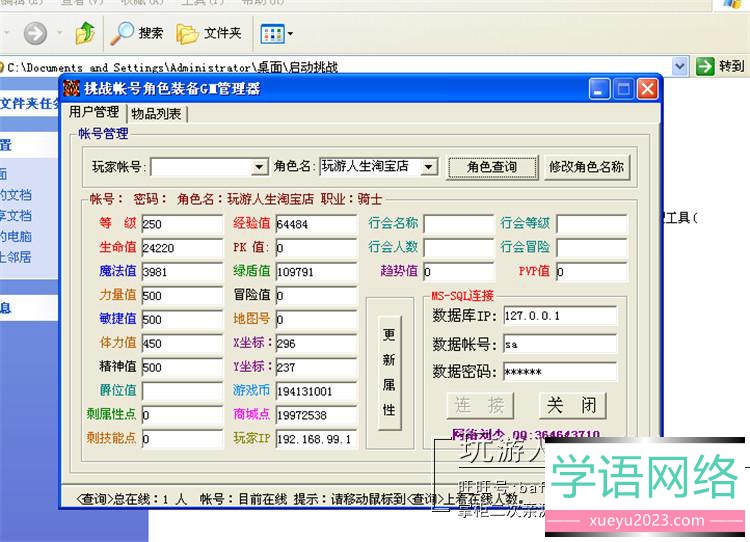Click the 关闭 button in MS-SQL section

pos(572,405)
